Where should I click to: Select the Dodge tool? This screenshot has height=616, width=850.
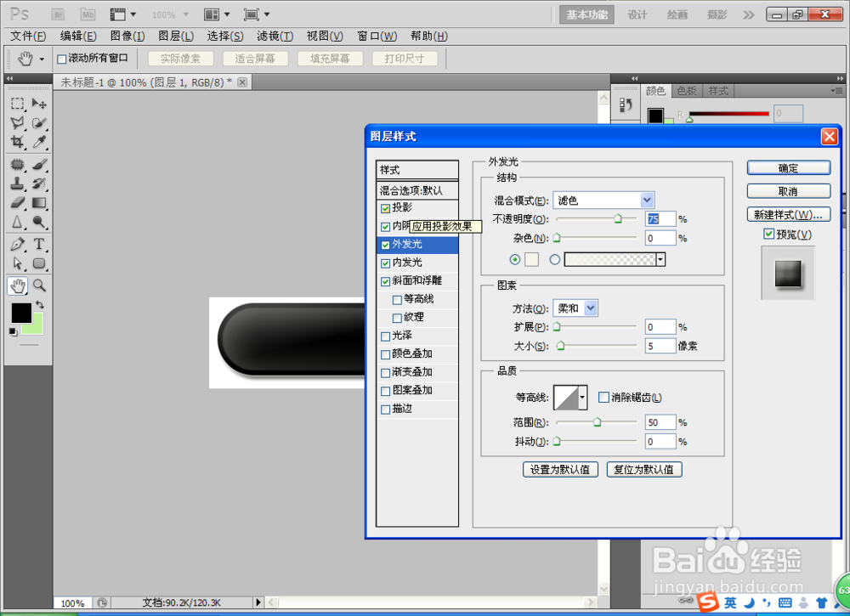pos(39,222)
